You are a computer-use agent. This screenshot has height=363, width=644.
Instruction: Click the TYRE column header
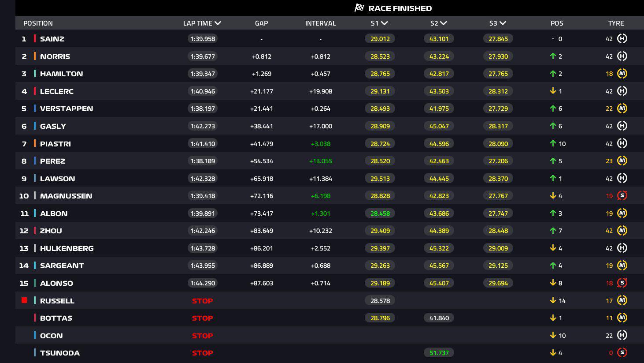pos(616,23)
